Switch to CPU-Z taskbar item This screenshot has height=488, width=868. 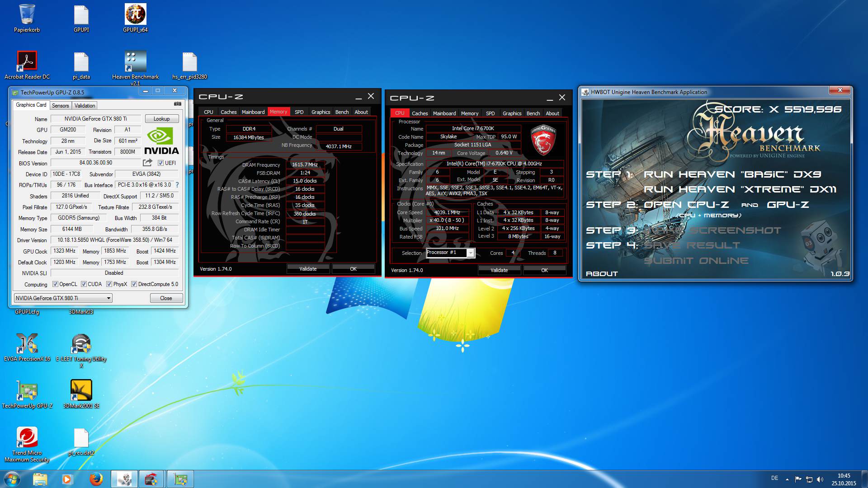point(152,479)
